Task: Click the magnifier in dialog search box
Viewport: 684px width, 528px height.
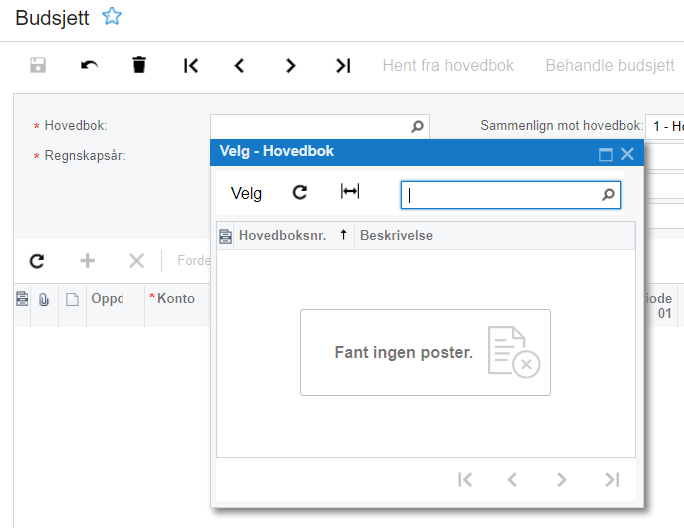Action: [609, 195]
